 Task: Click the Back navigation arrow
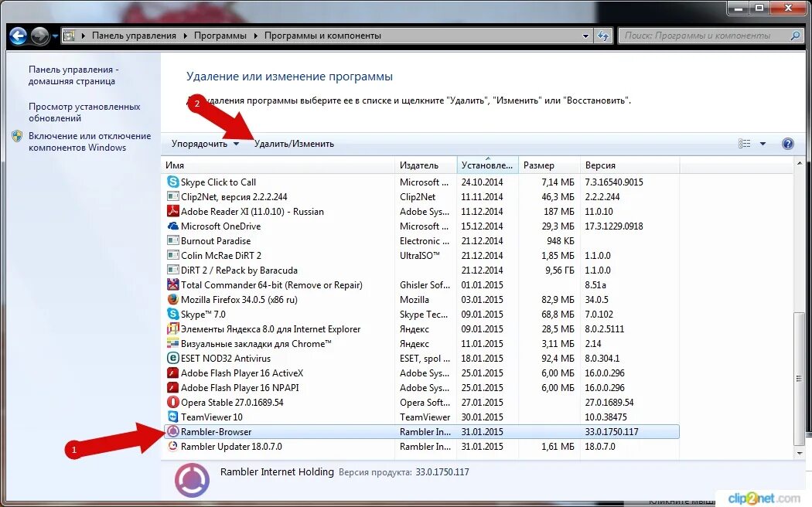tap(18, 36)
